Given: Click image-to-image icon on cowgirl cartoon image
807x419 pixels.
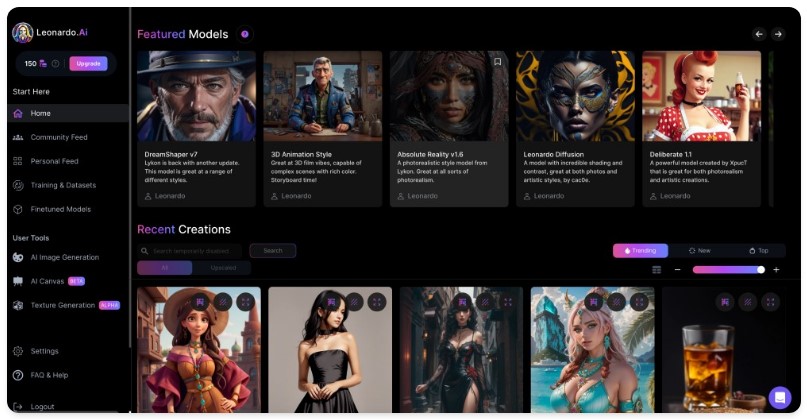Looking at the screenshot, I should pyautogui.click(x=200, y=302).
